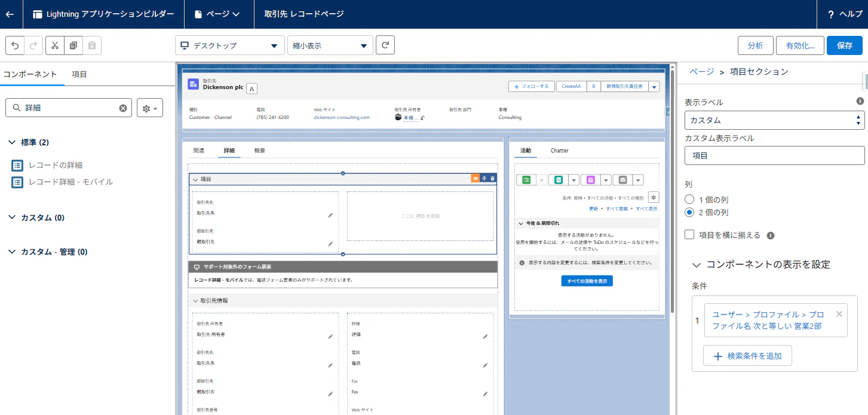
Task: Open the デスクトップ device dropdown
Action: coord(229,45)
